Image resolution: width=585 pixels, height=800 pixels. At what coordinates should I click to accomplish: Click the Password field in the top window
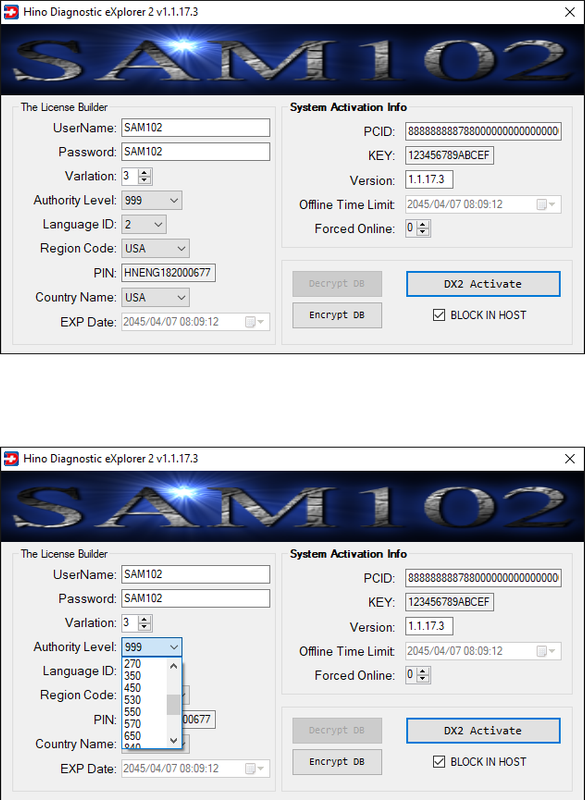[195, 152]
